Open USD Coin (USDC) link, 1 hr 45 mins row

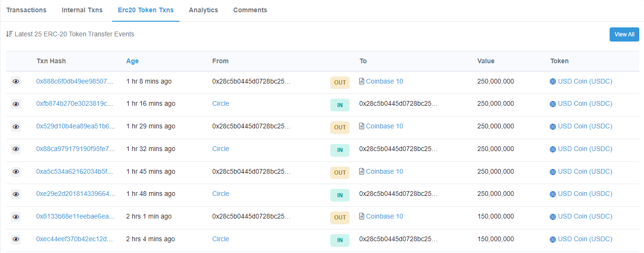pyautogui.click(x=585, y=171)
